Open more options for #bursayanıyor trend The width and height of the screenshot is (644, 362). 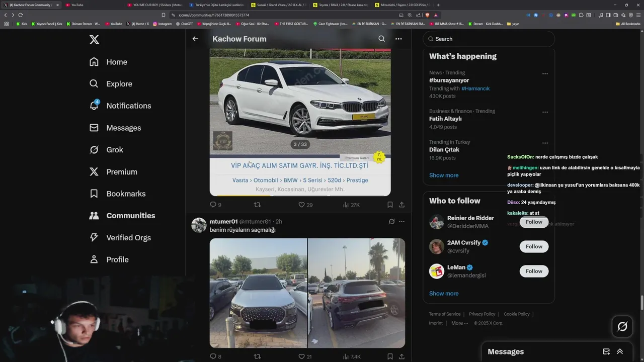click(x=545, y=73)
